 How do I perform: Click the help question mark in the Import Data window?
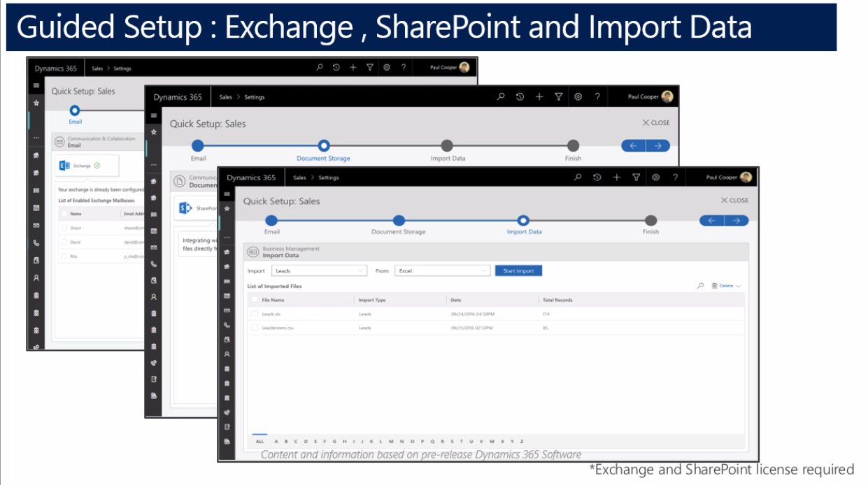tap(675, 178)
